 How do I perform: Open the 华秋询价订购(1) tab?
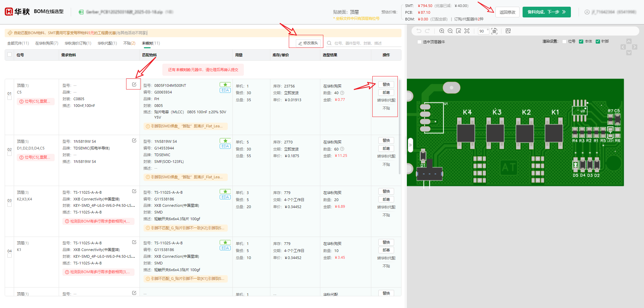(x=78, y=43)
